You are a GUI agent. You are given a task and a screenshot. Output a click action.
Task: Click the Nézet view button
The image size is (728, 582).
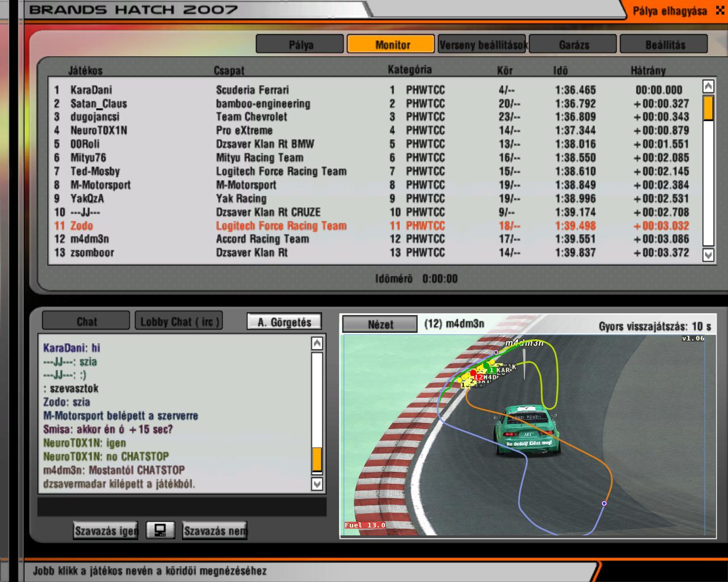380,325
